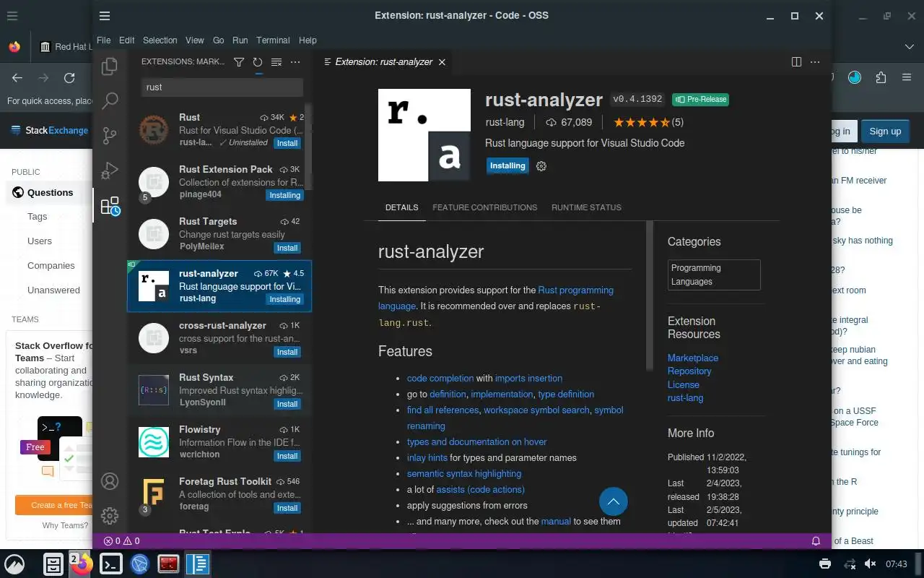Click the scroll-to-top arrow button
This screenshot has height=578, width=924.
[613, 501]
